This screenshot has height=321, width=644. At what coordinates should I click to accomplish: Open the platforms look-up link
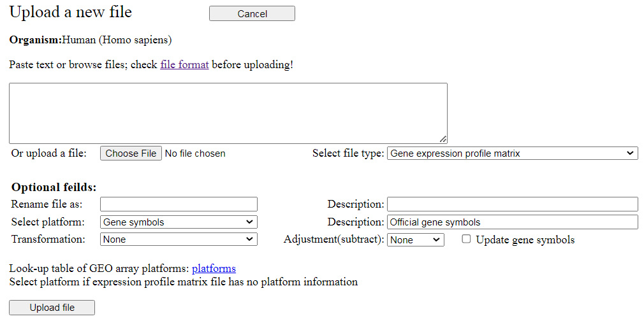coord(214,268)
